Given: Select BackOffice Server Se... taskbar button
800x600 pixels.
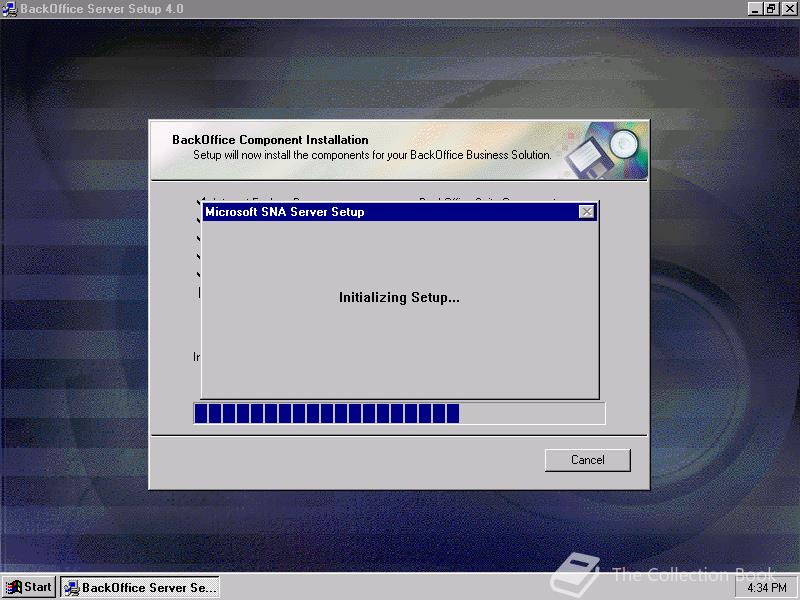Looking at the screenshot, I should point(140,587).
